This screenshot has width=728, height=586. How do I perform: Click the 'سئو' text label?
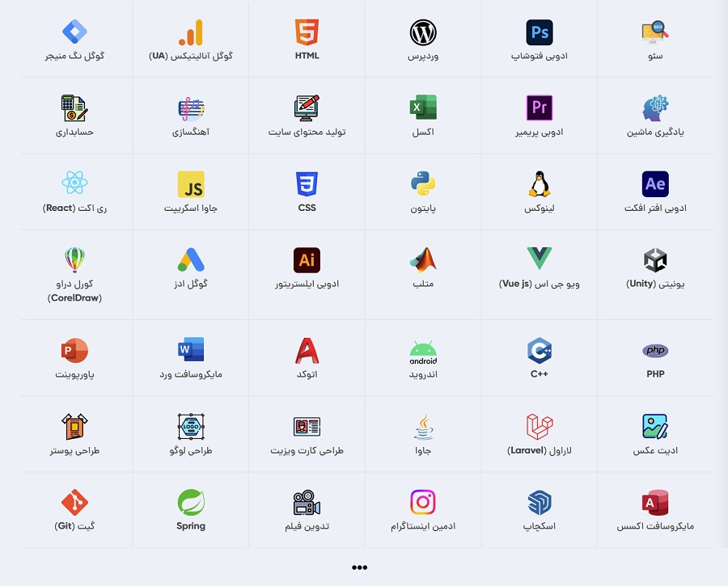655,56
